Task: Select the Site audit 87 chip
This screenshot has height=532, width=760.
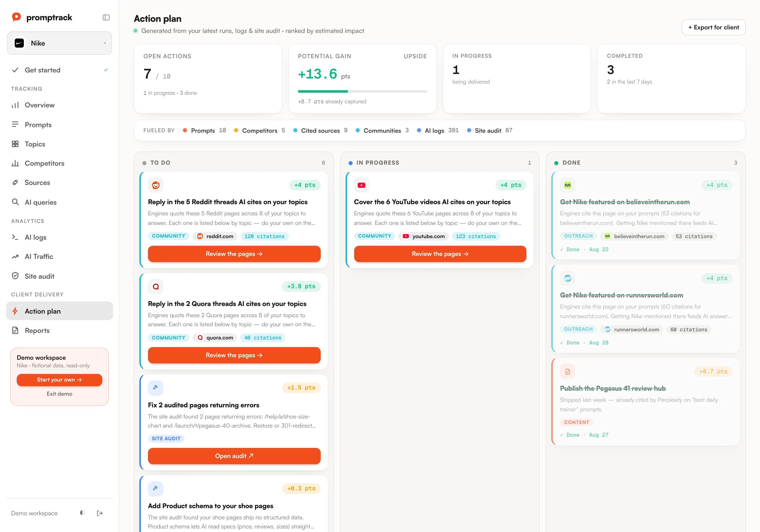Action: (490, 130)
